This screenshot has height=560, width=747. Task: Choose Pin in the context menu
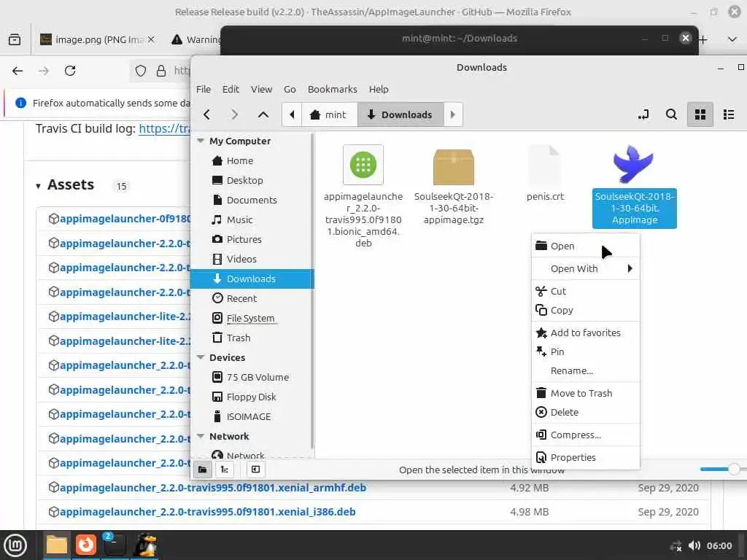(x=586, y=352)
